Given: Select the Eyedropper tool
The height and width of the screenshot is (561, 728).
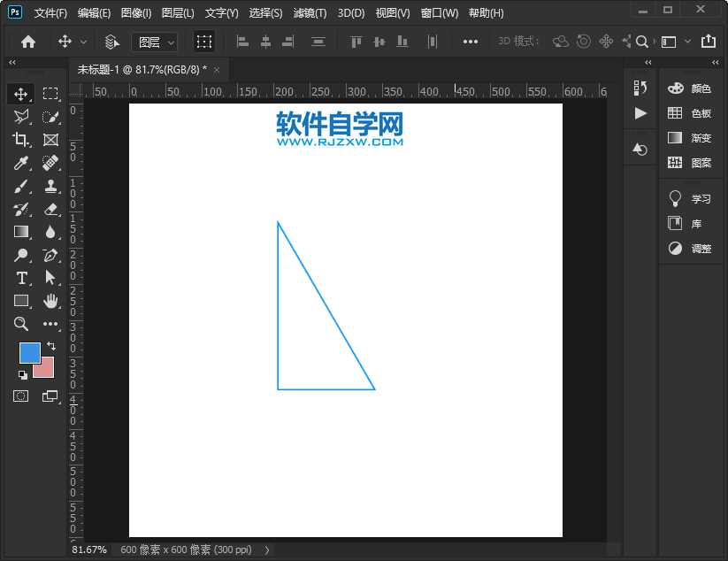Looking at the screenshot, I should pyautogui.click(x=21, y=163).
